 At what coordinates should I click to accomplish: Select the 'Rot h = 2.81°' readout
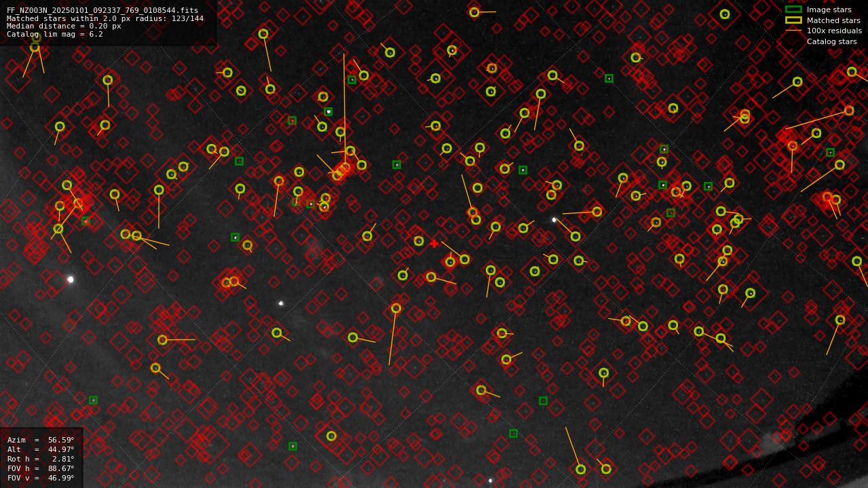point(41,459)
